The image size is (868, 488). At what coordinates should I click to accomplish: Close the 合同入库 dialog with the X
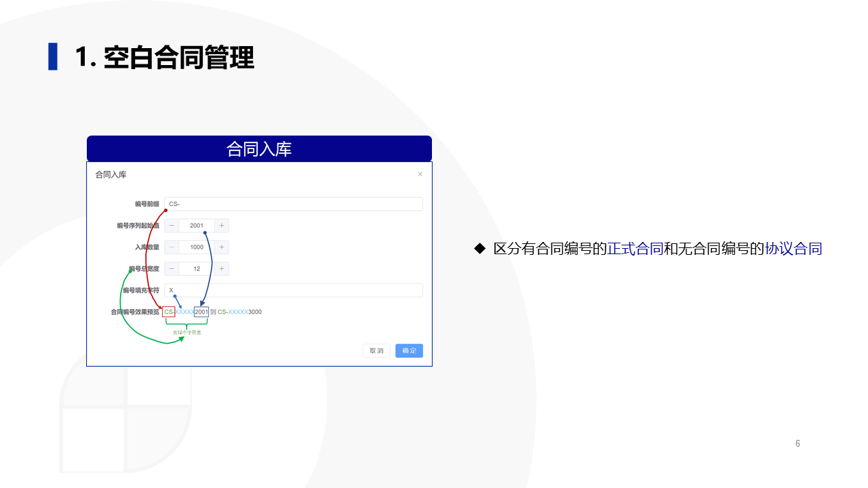tap(420, 174)
